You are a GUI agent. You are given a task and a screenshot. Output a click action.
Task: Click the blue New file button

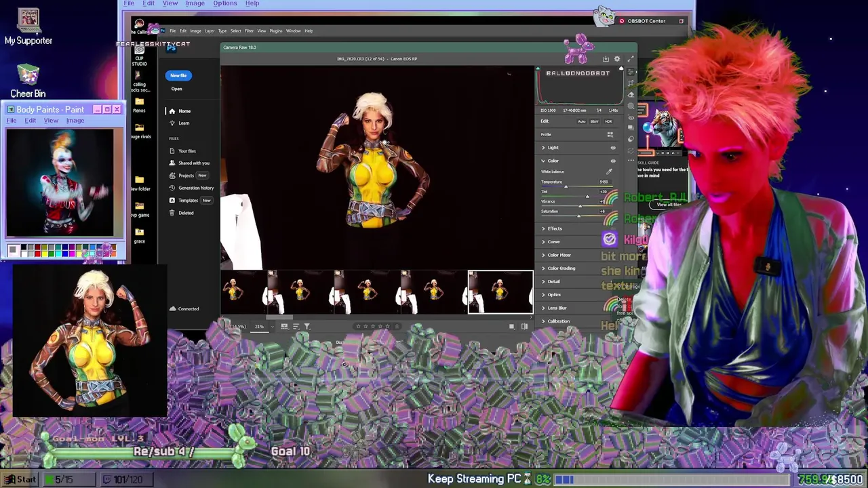178,75
